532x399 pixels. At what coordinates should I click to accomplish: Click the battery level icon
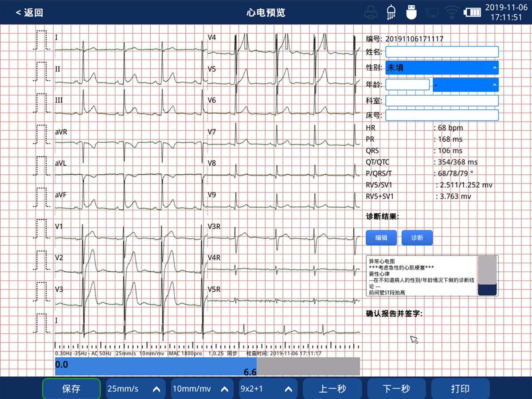(x=473, y=12)
